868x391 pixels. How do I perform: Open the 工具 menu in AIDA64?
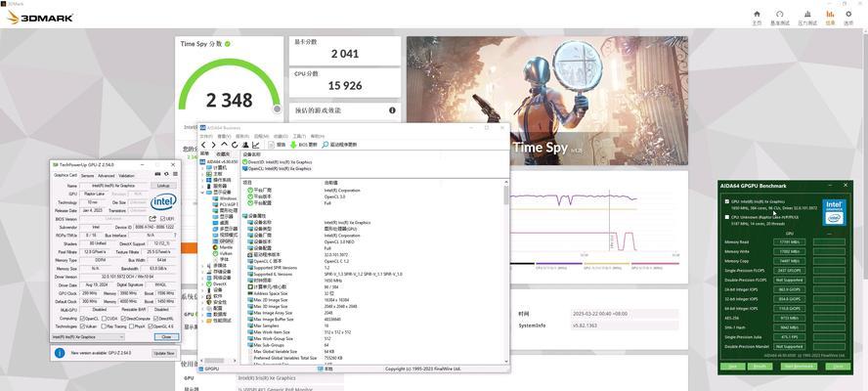299,136
